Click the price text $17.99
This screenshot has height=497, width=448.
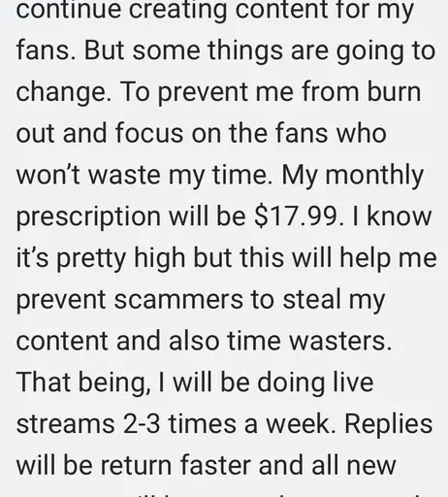299,216
